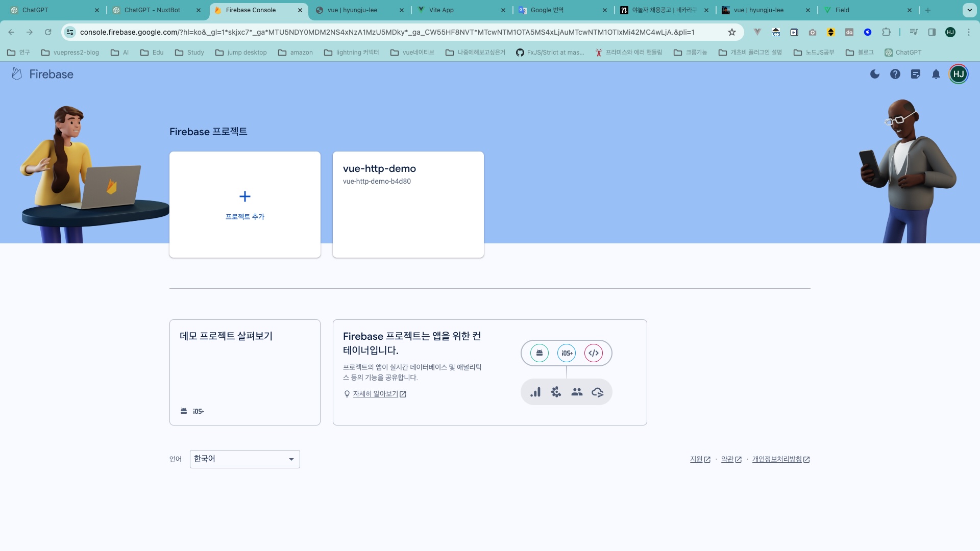Bookmark this page with star icon
The height and width of the screenshot is (551, 980).
(732, 32)
